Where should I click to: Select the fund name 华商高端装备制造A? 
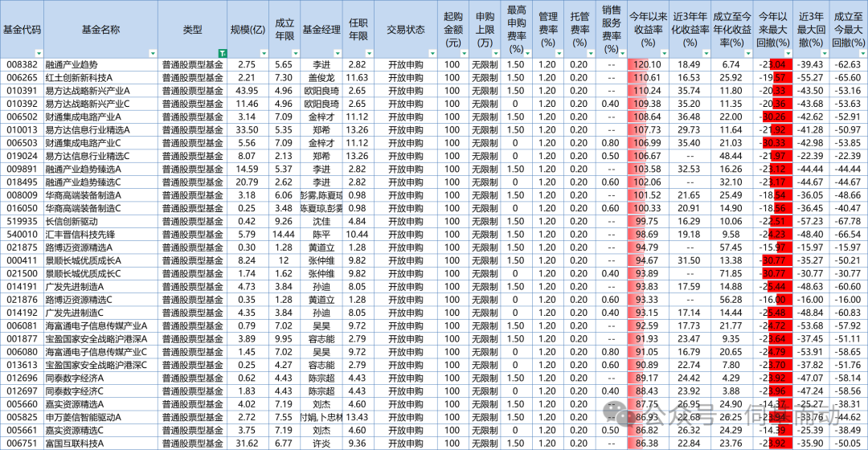pos(83,195)
